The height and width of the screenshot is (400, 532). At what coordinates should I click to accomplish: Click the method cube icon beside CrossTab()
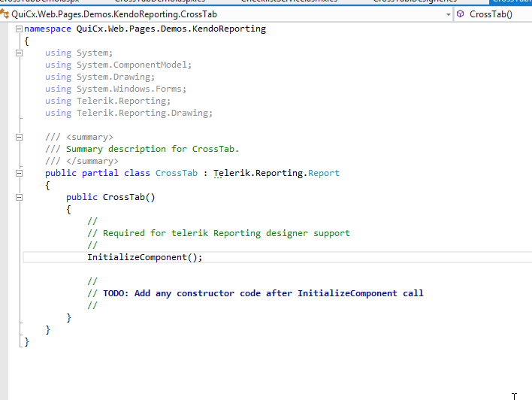point(460,14)
